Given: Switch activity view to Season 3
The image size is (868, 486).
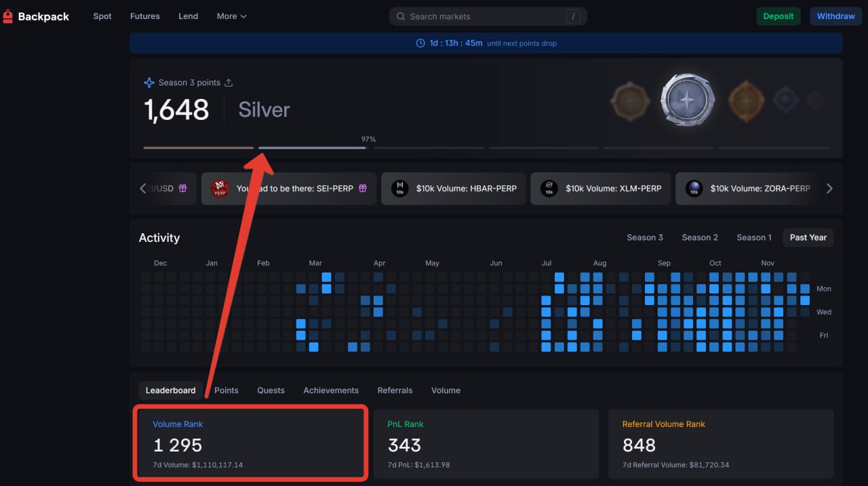Looking at the screenshot, I should 645,237.
